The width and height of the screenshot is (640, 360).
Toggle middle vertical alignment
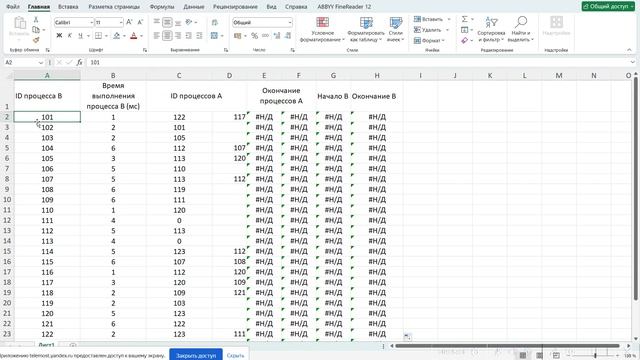[167, 22]
